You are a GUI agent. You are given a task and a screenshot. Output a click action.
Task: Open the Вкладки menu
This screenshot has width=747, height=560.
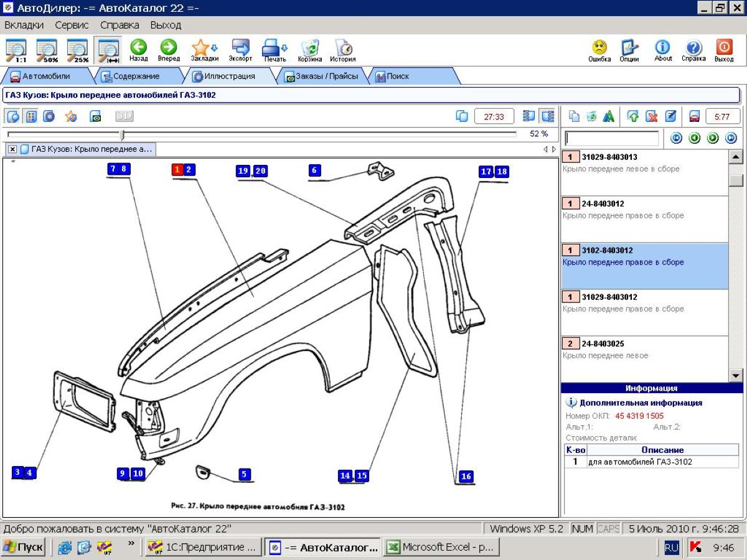tap(24, 25)
